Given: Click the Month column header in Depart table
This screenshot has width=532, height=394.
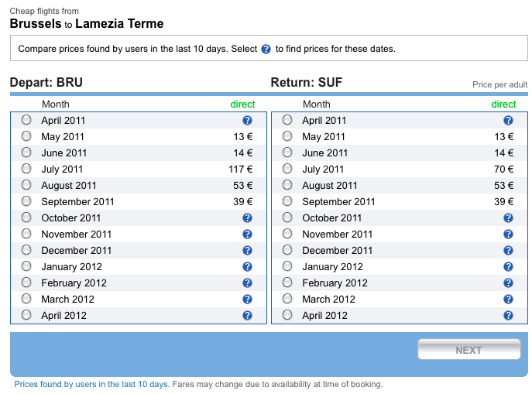Looking at the screenshot, I should pos(55,104).
